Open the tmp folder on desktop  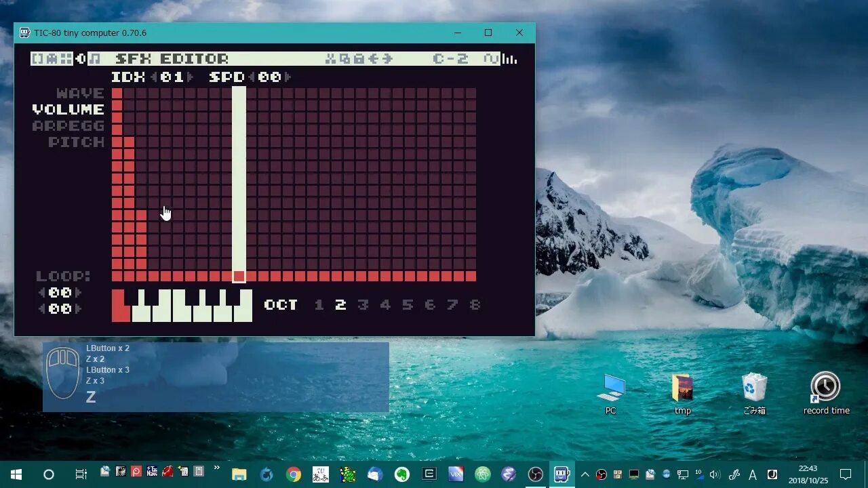click(x=683, y=394)
